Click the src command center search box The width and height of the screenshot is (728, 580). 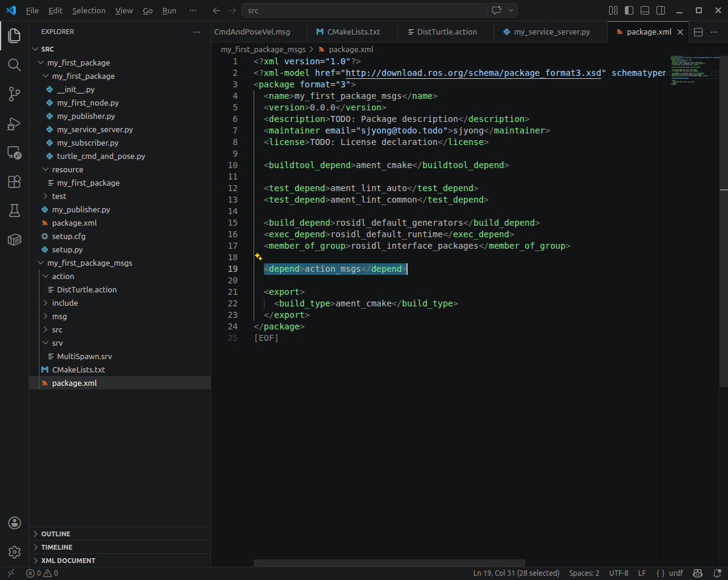tap(364, 10)
